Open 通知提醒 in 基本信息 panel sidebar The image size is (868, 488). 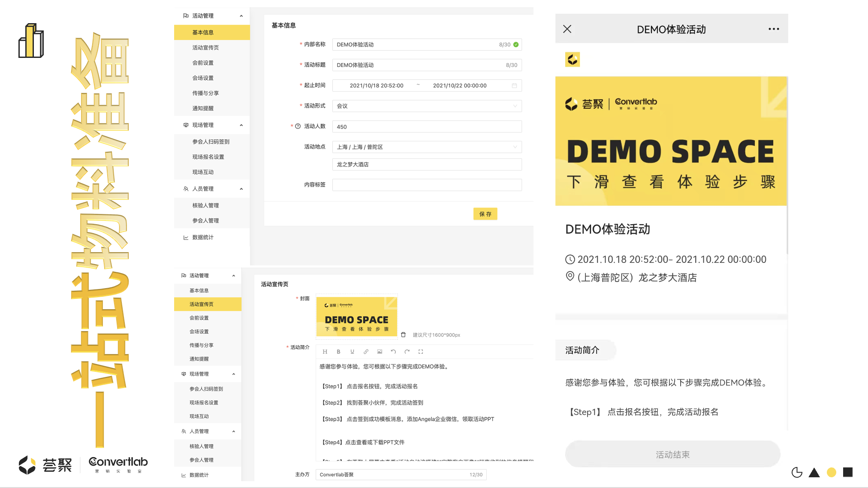point(203,108)
